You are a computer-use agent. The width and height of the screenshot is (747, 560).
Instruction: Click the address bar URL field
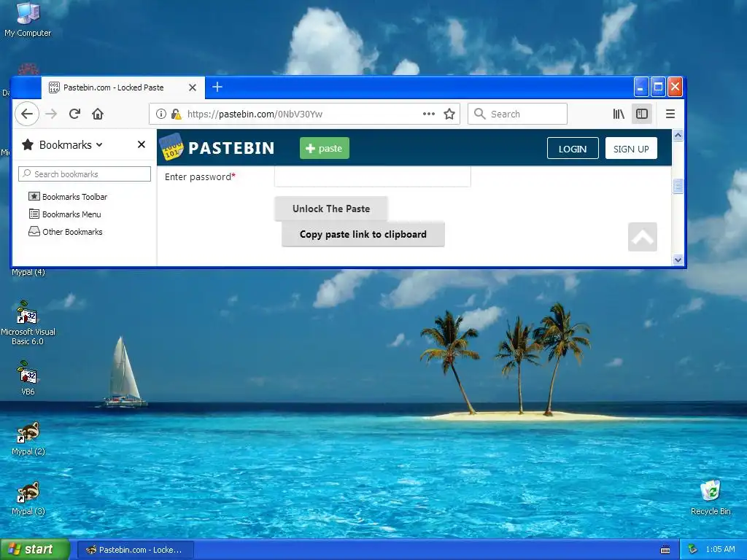click(x=304, y=114)
